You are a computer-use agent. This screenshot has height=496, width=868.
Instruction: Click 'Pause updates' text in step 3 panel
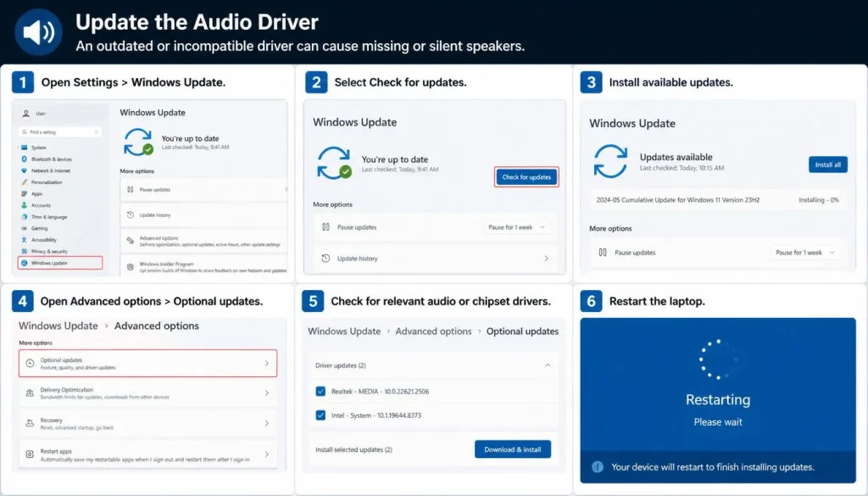coord(635,253)
